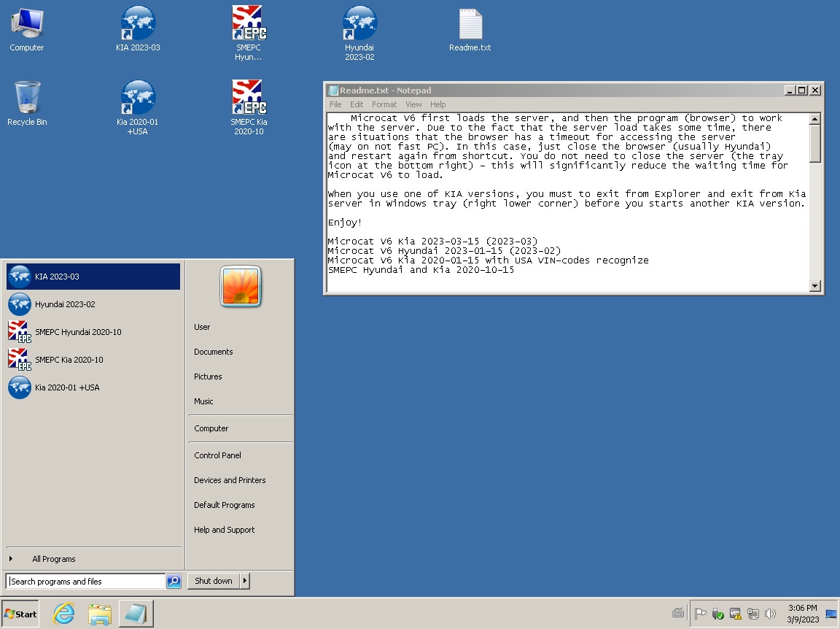Click the Search programs and files field
Viewport: 840px width, 629px height.
coord(85,582)
